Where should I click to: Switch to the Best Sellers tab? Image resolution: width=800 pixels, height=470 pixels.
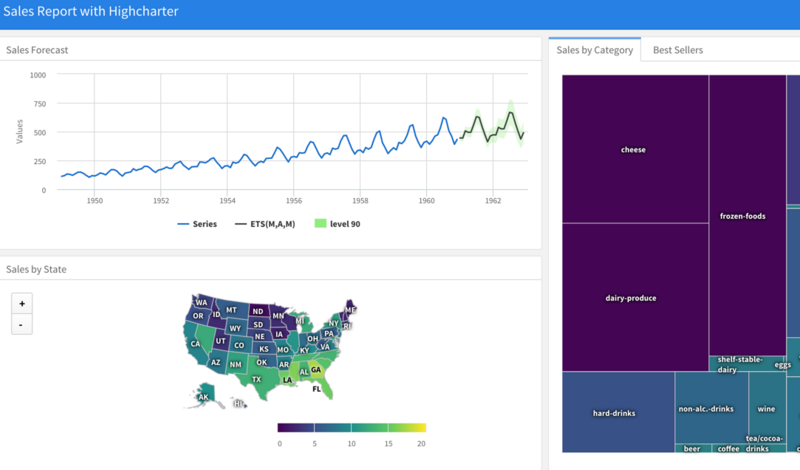pyautogui.click(x=677, y=50)
